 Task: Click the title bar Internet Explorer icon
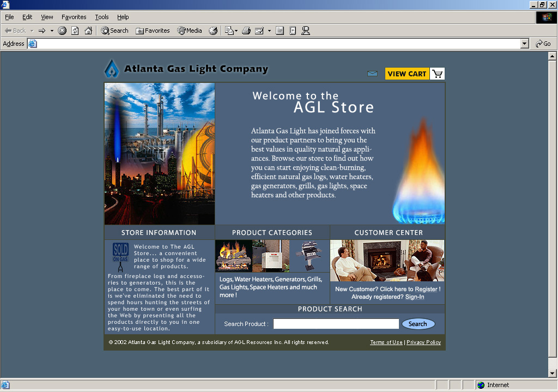5,4
